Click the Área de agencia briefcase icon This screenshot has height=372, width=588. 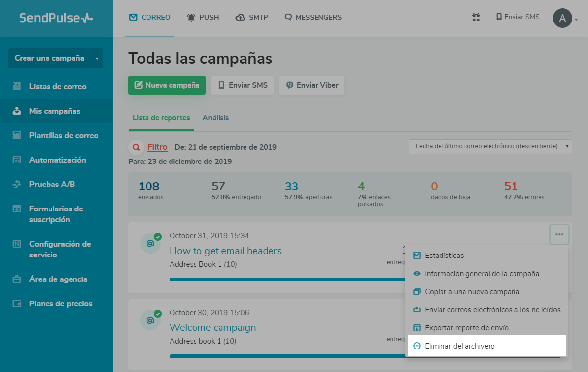(x=17, y=279)
